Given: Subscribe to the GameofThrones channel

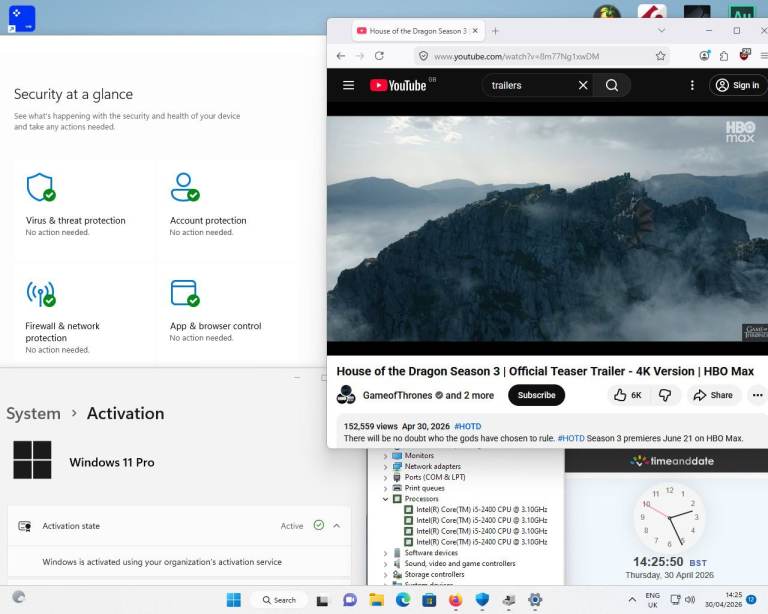Looking at the screenshot, I should pyautogui.click(x=536, y=395).
